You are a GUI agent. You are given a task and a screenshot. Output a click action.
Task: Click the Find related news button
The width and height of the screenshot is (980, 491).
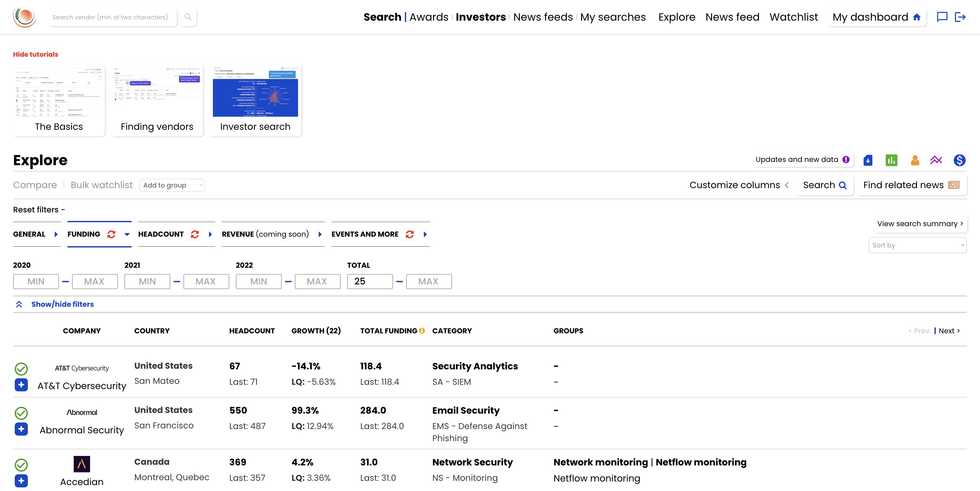[x=912, y=185]
